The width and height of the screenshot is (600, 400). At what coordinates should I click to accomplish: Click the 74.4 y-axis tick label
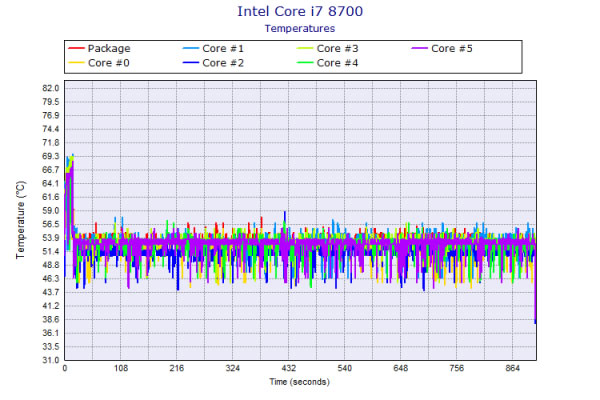click(x=51, y=129)
